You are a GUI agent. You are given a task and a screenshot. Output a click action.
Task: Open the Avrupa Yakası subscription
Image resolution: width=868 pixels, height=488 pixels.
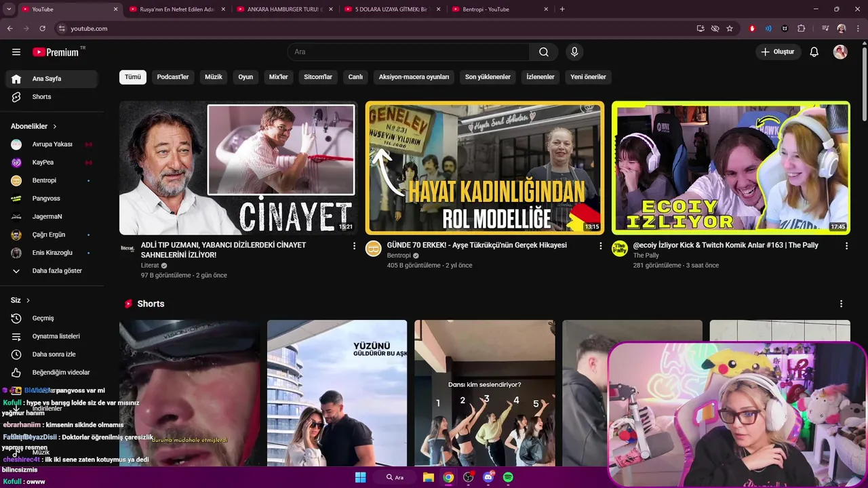52,144
